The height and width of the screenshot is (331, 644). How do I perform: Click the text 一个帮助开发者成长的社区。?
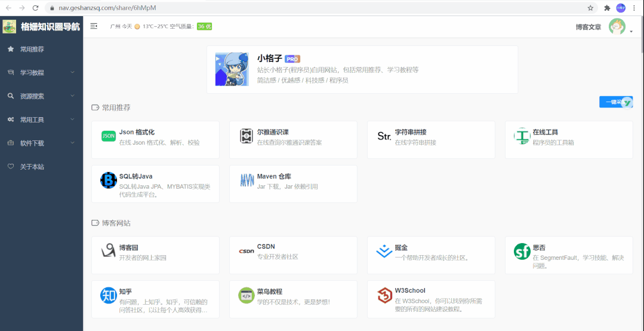click(x=432, y=258)
